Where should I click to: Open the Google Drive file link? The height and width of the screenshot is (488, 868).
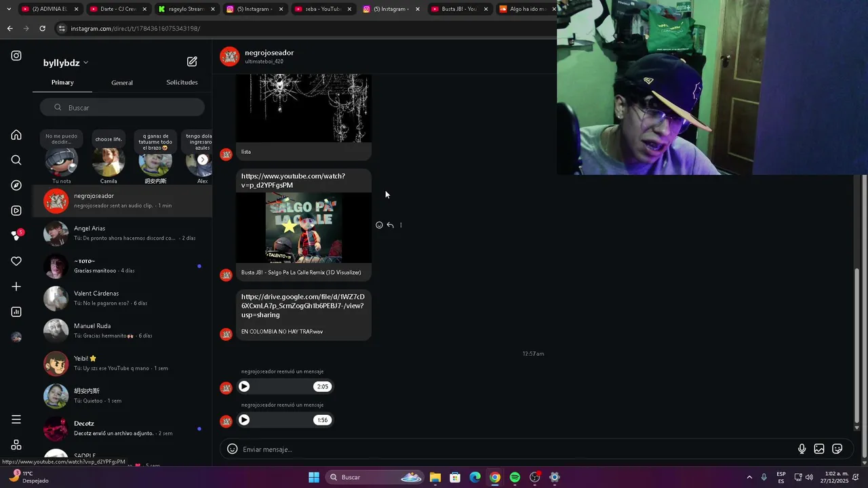point(302,306)
